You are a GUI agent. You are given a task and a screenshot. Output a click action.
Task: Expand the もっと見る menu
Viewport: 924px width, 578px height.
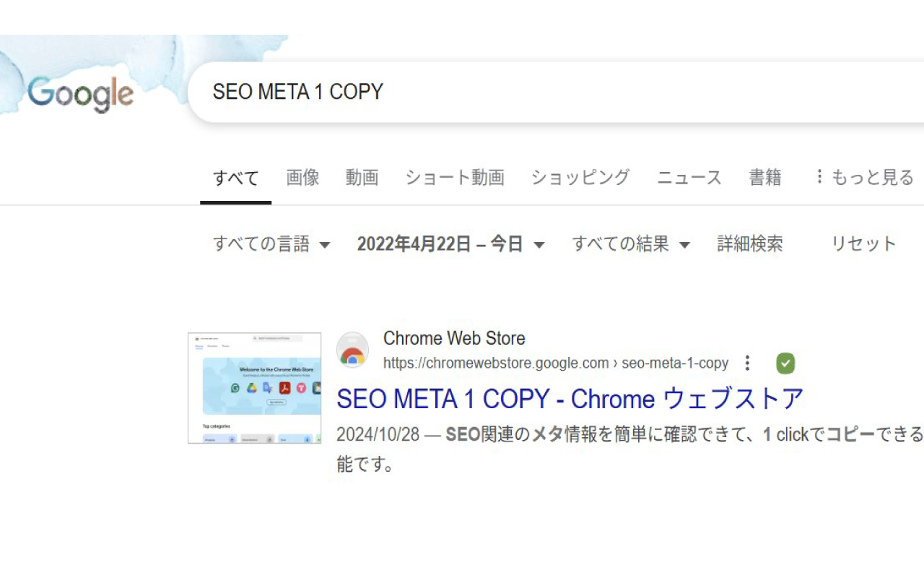pos(863,178)
